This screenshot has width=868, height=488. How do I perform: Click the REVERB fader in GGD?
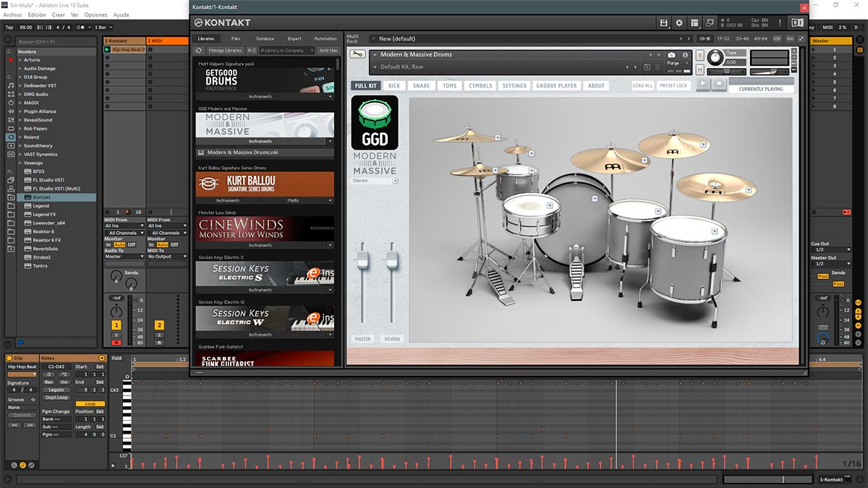pyautogui.click(x=391, y=260)
